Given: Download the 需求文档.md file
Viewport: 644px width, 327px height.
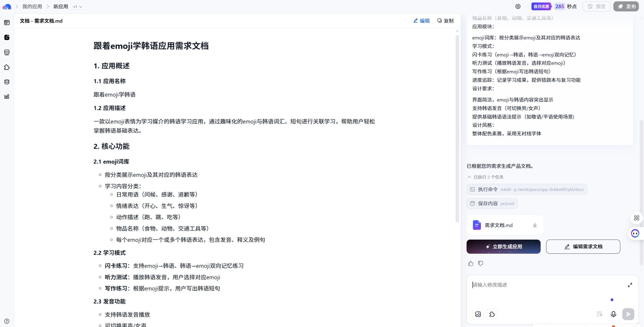Looking at the screenshot, I should (x=535, y=225).
